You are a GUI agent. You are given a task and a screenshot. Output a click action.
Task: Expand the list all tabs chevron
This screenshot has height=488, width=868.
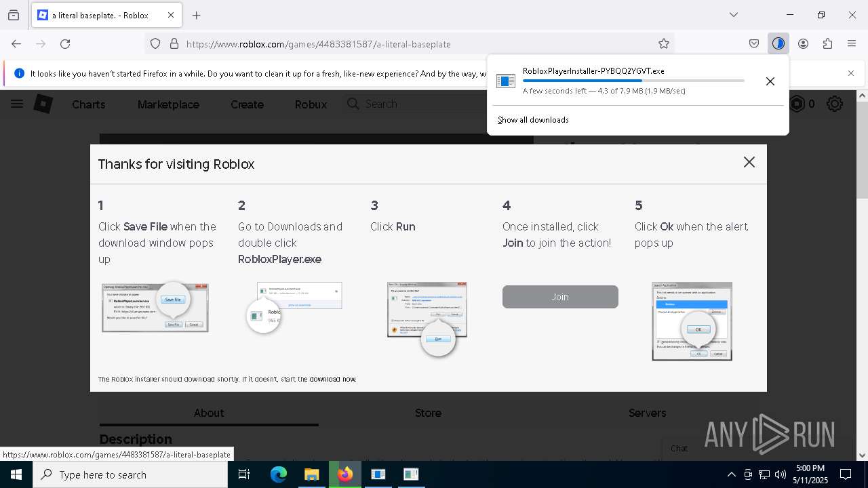734,15
